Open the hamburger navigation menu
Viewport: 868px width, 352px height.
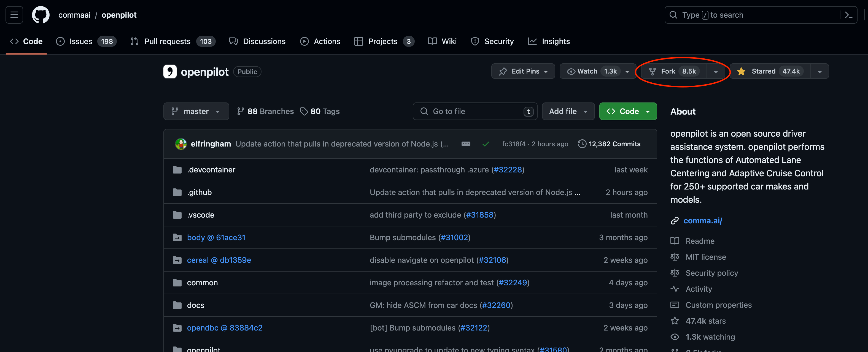tap(14, 15)
